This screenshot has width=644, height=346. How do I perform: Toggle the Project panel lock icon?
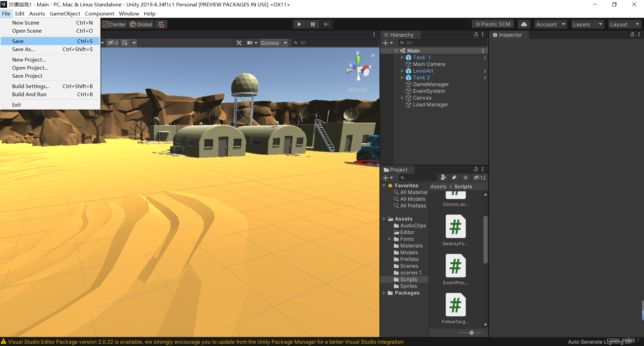(x=476, y=169)
